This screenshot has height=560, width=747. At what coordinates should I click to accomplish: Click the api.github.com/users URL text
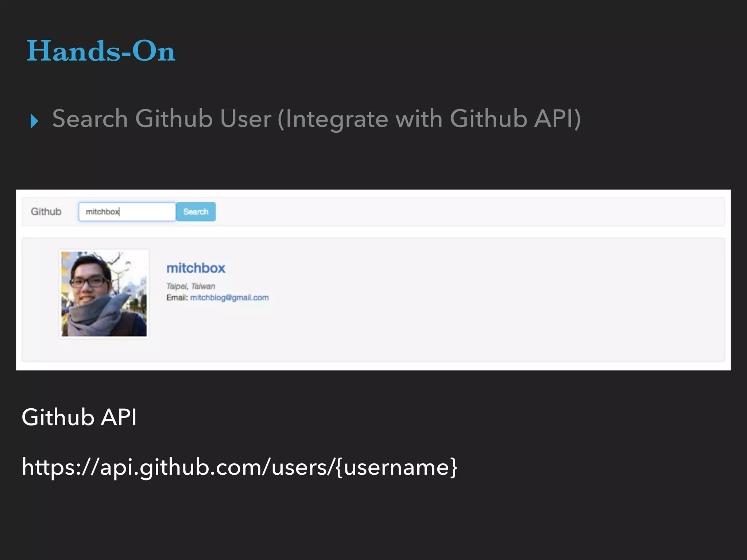[239, 467]
